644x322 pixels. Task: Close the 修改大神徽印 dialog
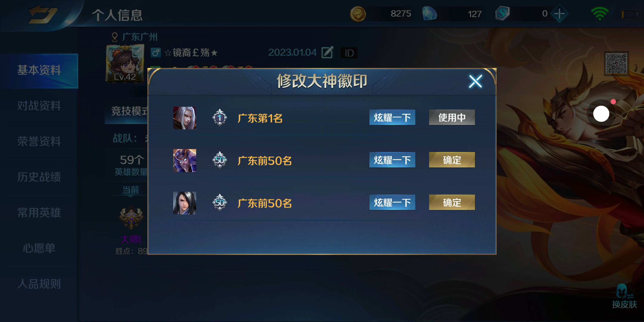475,81
